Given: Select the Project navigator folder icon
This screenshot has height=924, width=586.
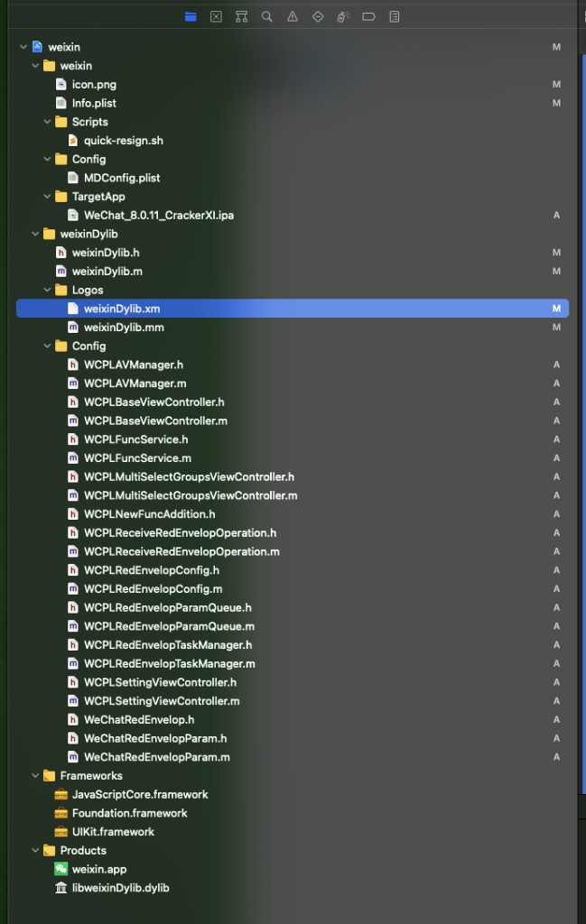Looking at the screenshot, I should (x=191, y=16).
